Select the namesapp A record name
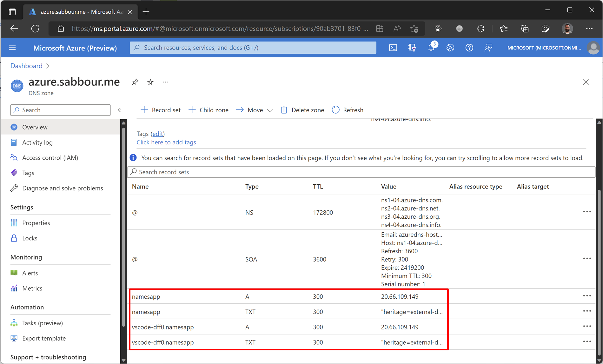 click(146, 297)
